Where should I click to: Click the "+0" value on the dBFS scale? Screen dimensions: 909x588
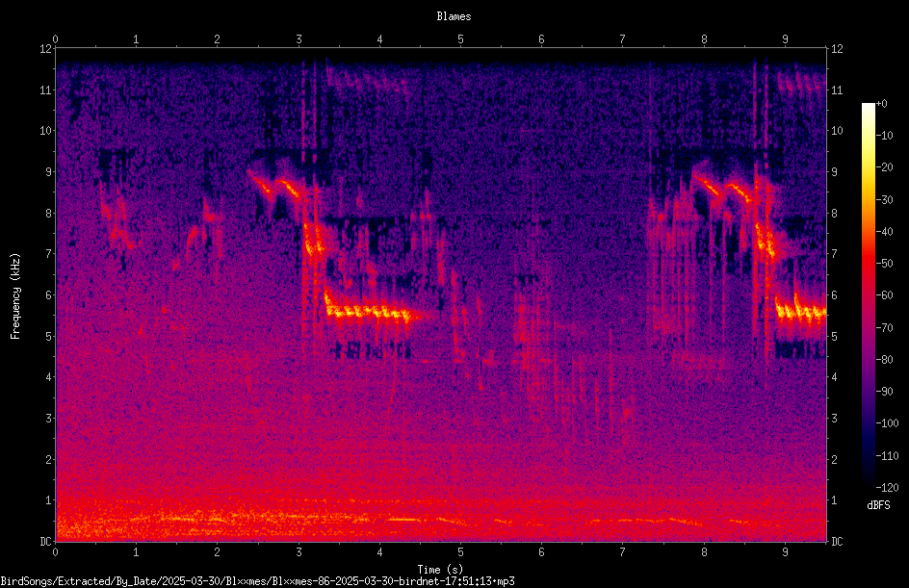click(x=881, y=104)
